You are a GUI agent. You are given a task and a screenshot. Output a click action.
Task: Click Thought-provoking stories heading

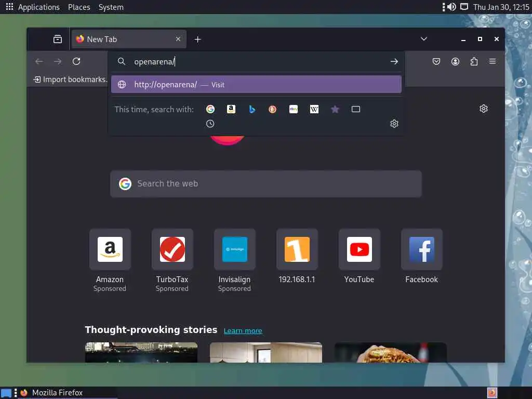(151, 330)
